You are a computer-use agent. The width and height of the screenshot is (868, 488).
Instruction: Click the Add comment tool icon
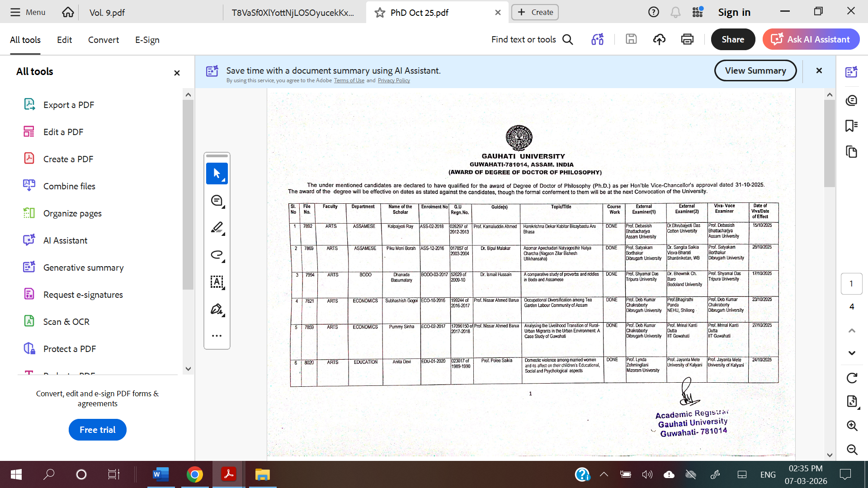(217, 201)
